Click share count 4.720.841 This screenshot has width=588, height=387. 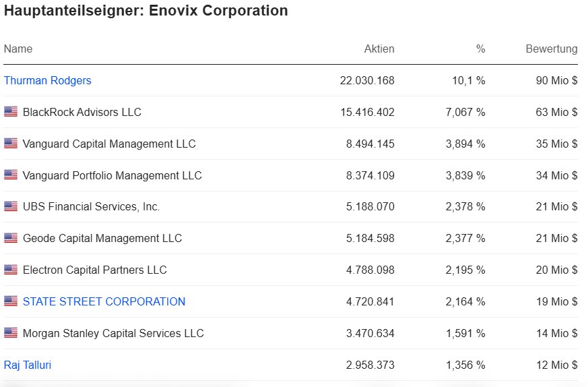(370, 301)
